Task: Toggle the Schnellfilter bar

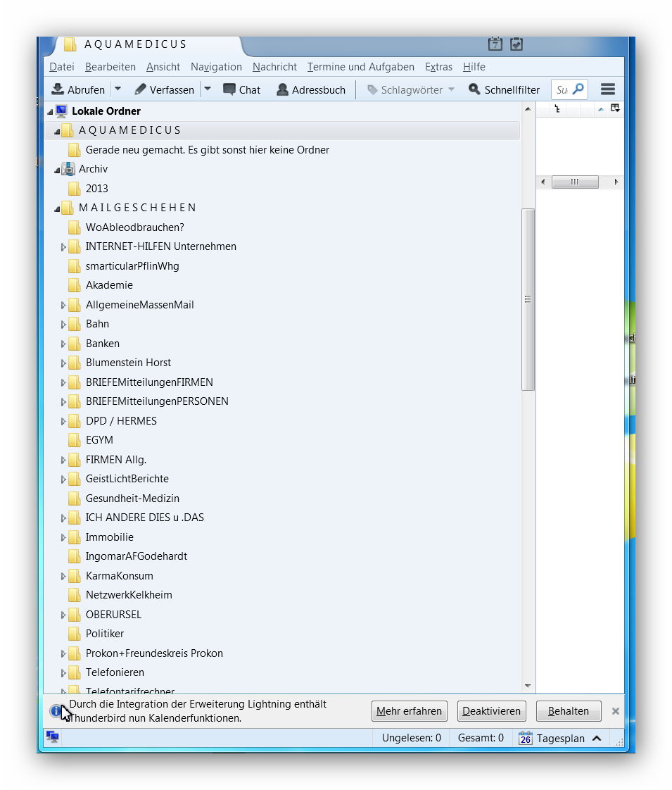Action: 504,89
